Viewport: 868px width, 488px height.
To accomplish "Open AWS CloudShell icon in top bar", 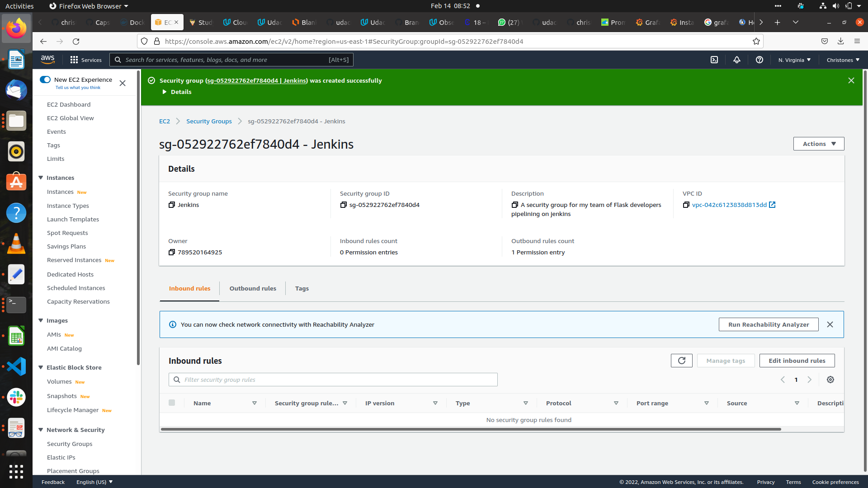I will [714, 60].
